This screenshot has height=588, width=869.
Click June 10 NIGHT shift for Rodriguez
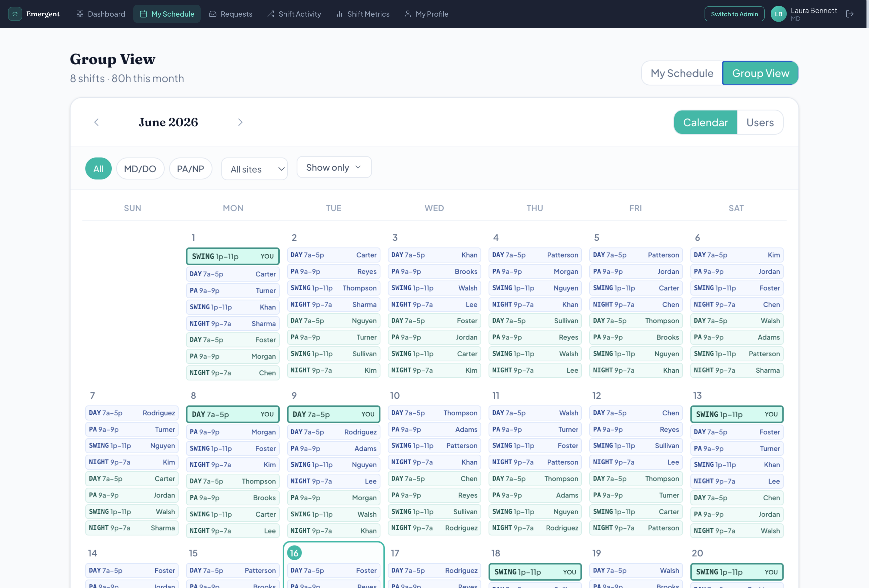(434, 528)
